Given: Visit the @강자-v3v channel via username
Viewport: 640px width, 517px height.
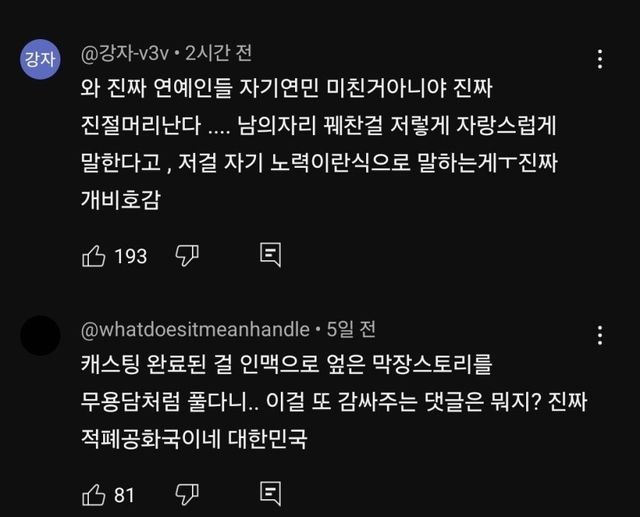Looking at the screenshot, I should point(125,51).
